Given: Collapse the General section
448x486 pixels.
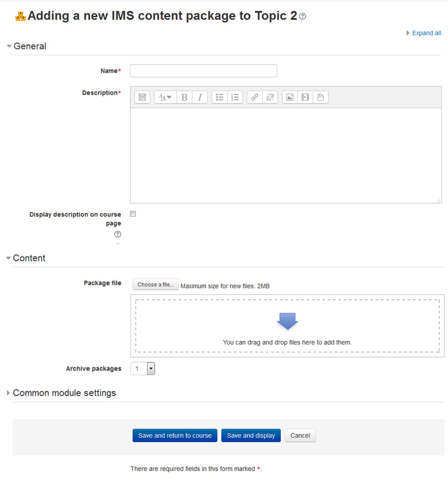Looking at the screenshot, I should pos(30,46).
